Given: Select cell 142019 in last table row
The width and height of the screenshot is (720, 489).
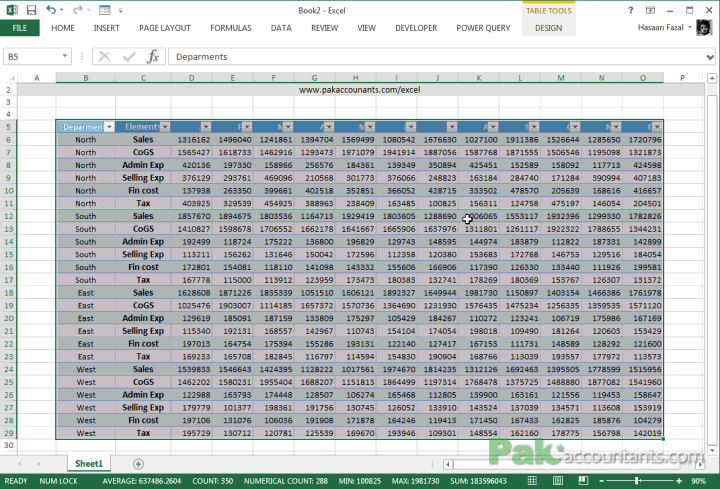Looking at the screenshot, I should point(643,433).
